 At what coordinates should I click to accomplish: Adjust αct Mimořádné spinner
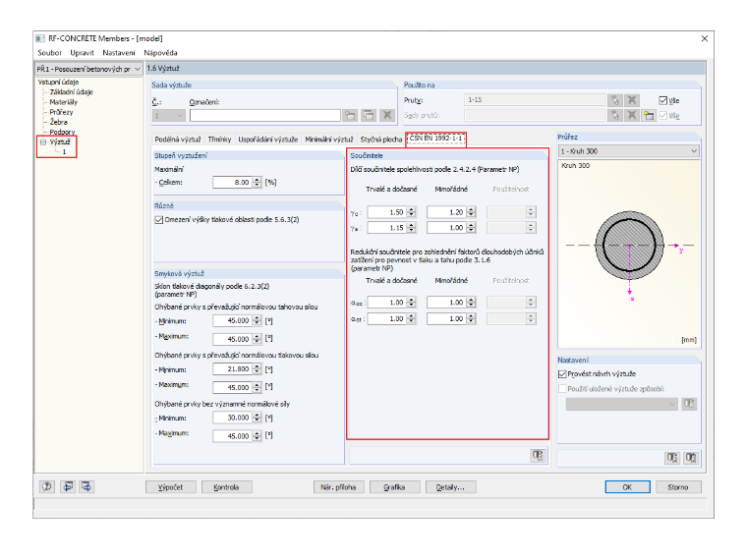(471, 318)
